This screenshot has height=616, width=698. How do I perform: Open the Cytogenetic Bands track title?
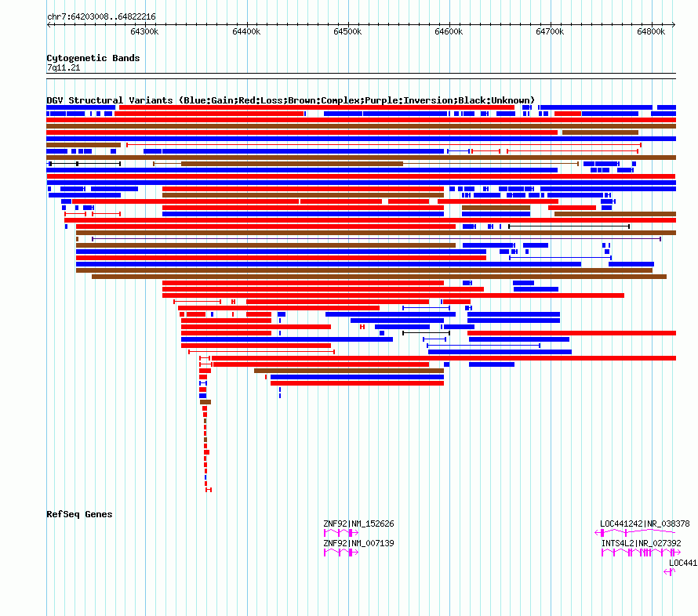(93, 58)
